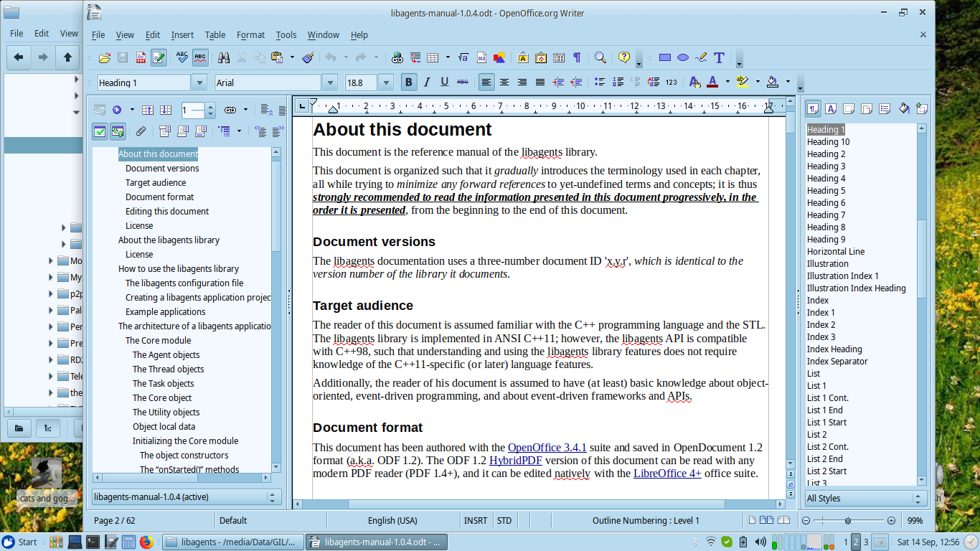Viewport: 980px width, 551px height.
Task: Toggle Navigator List Box On/Off button
Action: (100, 131)
